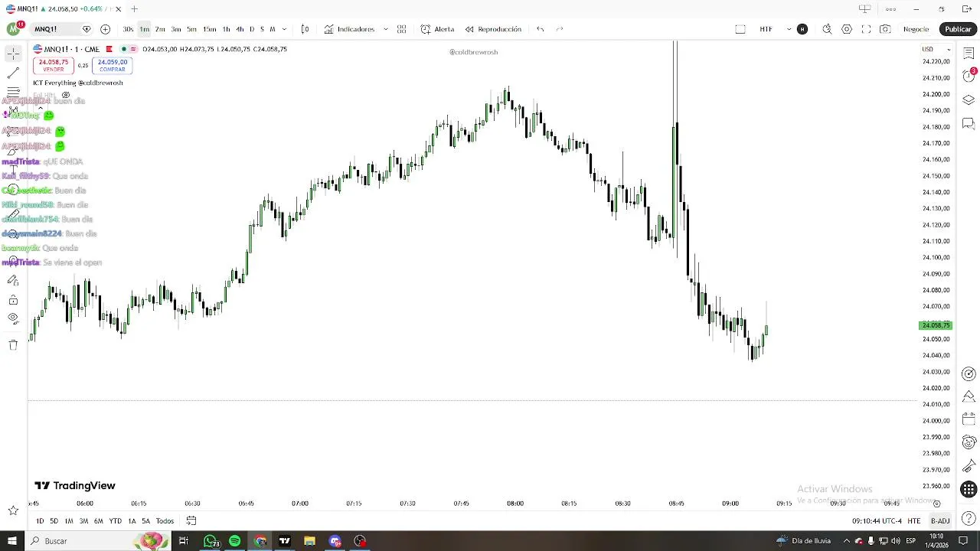The width and height of the screenshot is (980, 551).
Task: Open the alerts panel with red badge
Action: click(969, 75)
